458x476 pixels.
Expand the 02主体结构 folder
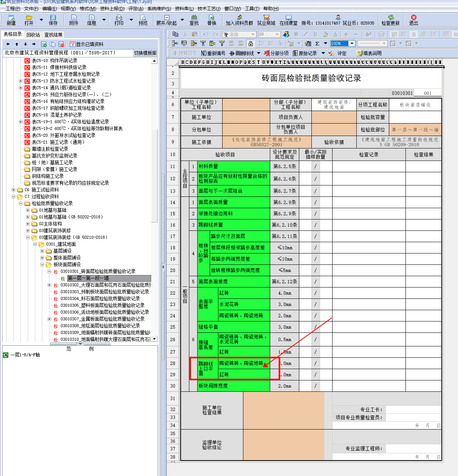tap(28, 224)
